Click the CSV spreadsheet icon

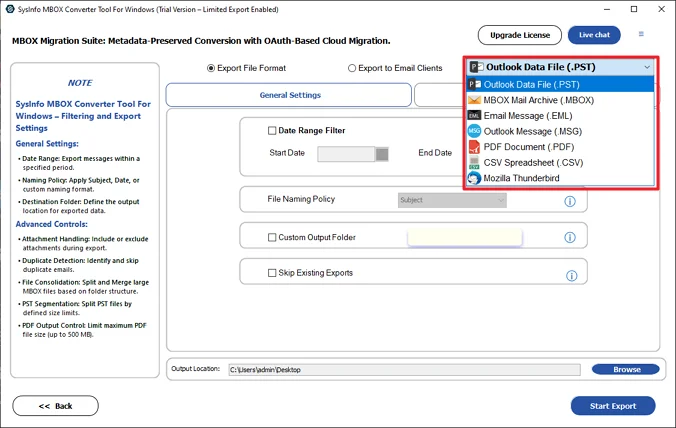474,162
